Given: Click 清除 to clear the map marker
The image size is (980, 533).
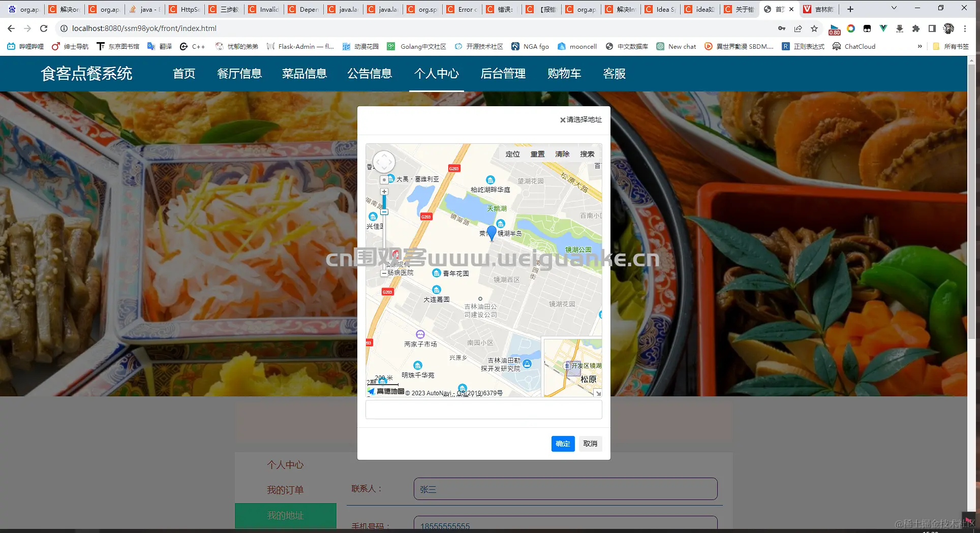Looking at the screenshot, I should 562,154.
